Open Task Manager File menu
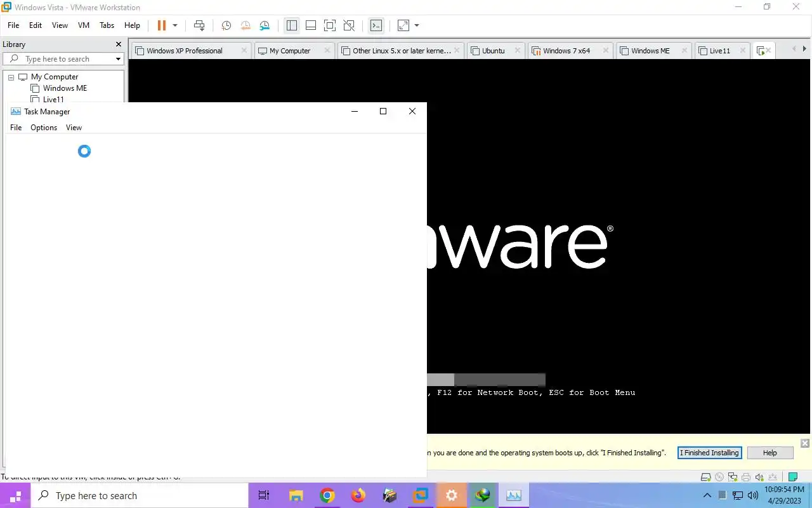This screenshot has height=508, width=812. (x=16, y=128)
